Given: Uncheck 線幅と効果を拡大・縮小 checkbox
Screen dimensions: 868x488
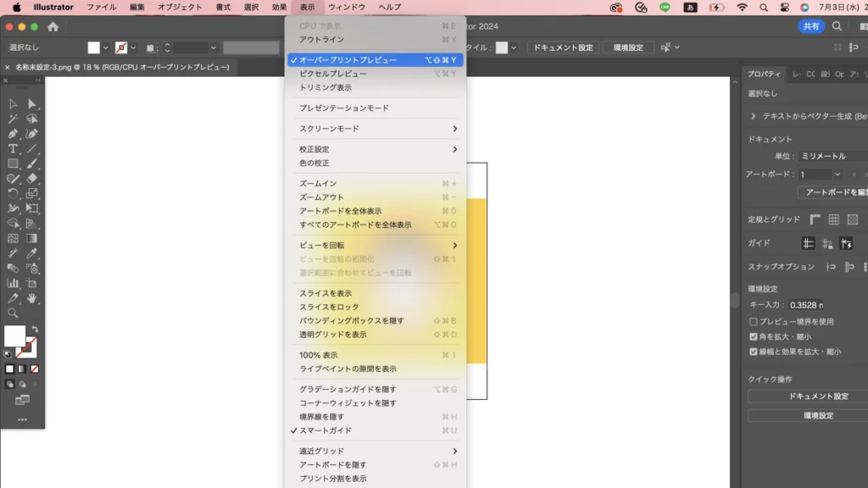Looking at the screenshot, I should pos(753,352).
